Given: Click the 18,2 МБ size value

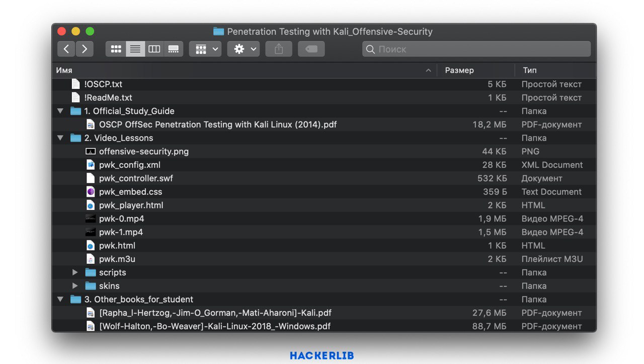Looking at the screenshot, I should point(490,124).
